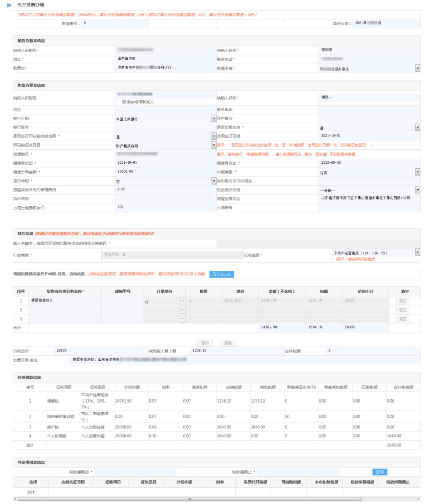Click the horizontal scrollbar thumb at bottom
This screenshot has height=504, width=426.
[x=190, y=499]
